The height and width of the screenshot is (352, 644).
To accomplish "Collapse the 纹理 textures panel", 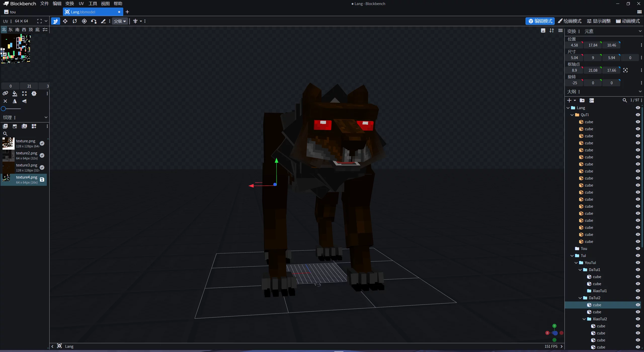I will click(46, 117).
